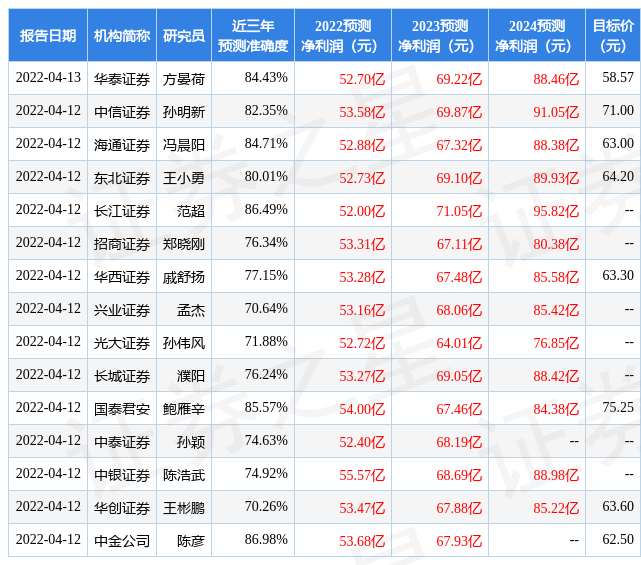Select institution 中信证券
Screen dimensions: 641x565
(x=122, y=112)
